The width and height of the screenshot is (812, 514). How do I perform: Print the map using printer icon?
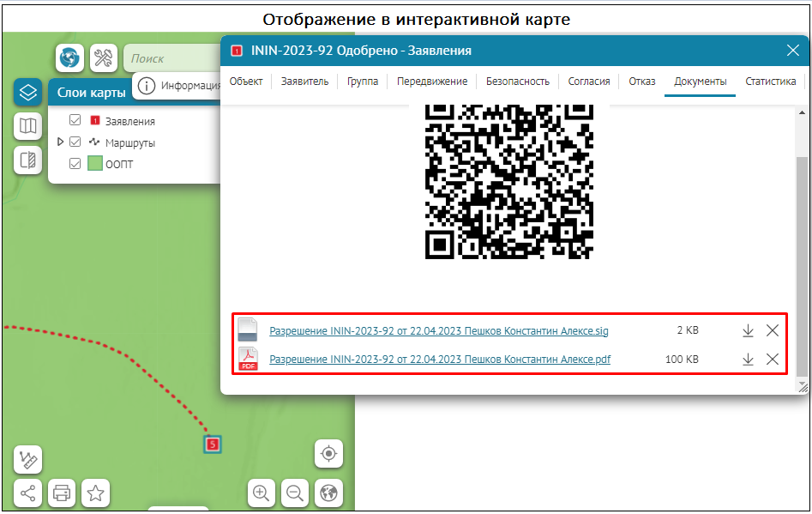point(62,493)
